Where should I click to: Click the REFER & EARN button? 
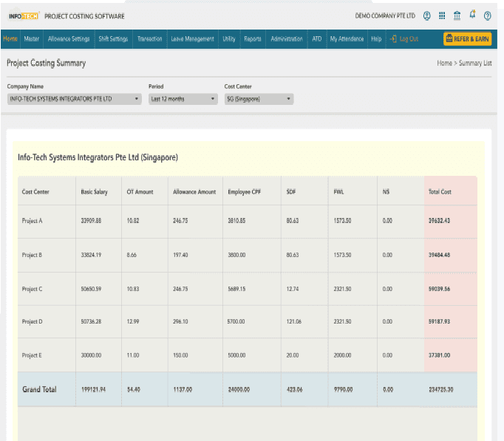(x=467, y=39)
